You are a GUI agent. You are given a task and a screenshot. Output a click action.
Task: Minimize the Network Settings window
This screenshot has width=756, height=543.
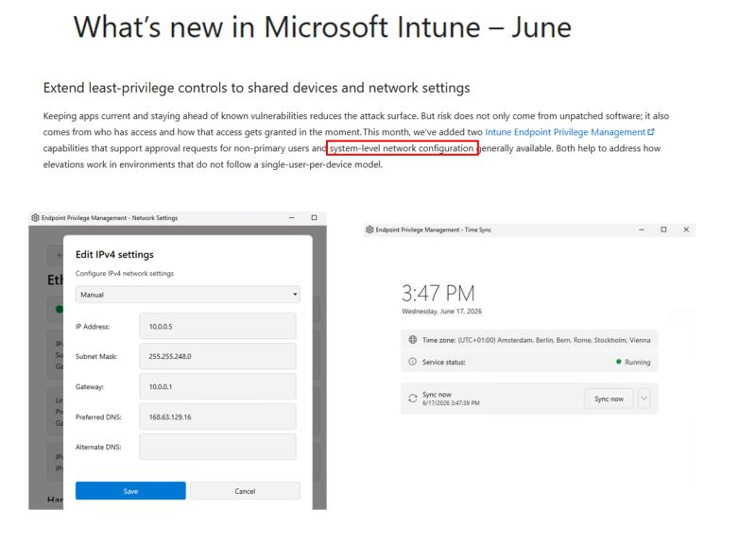tap(292, 218)
